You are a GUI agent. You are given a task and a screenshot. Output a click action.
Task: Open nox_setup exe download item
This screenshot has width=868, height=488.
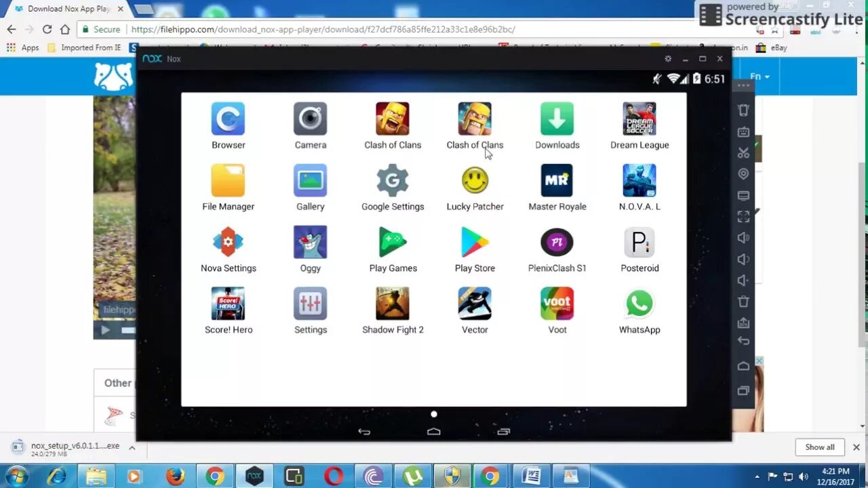(66, 448)
